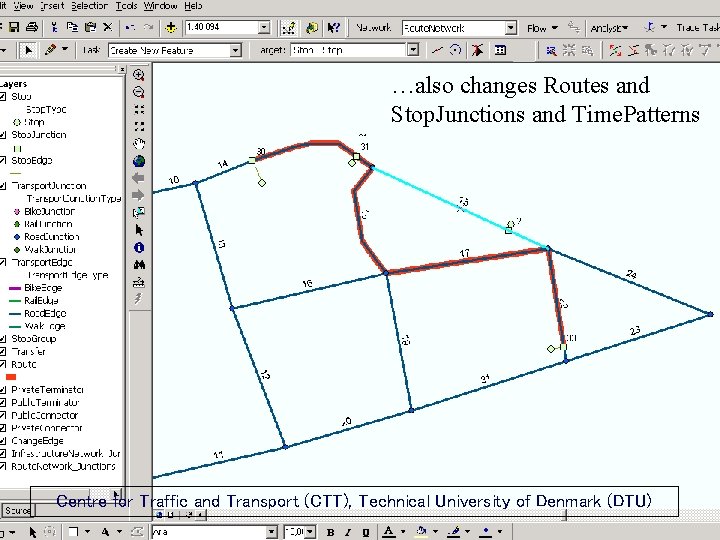Toggle the TransportEdge layer checkbox
Viewport: 720px width, 540px height.
pos(2,262)
